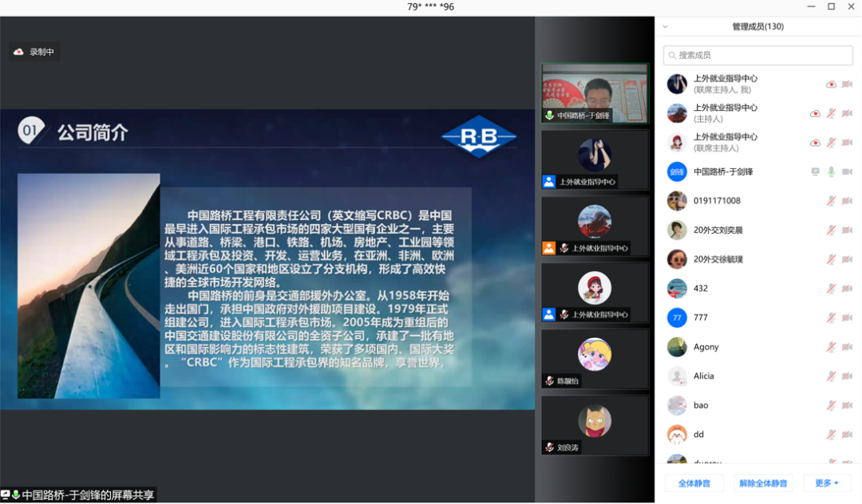Collapse the 管理成员 panel via the chevron
The image size is (862, 504).
click(x=664, y=26)
